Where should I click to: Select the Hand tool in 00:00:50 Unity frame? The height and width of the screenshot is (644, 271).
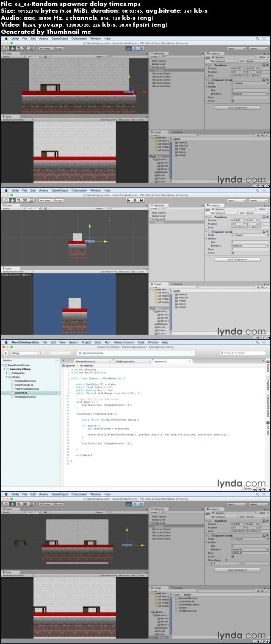tap(6, 48)
